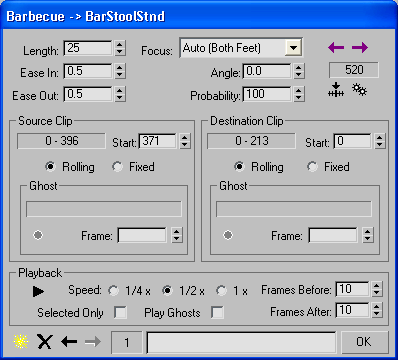This screenshot has height=360, width=398.
Task: Open the gears configuration icon
Action: (359, 90)
